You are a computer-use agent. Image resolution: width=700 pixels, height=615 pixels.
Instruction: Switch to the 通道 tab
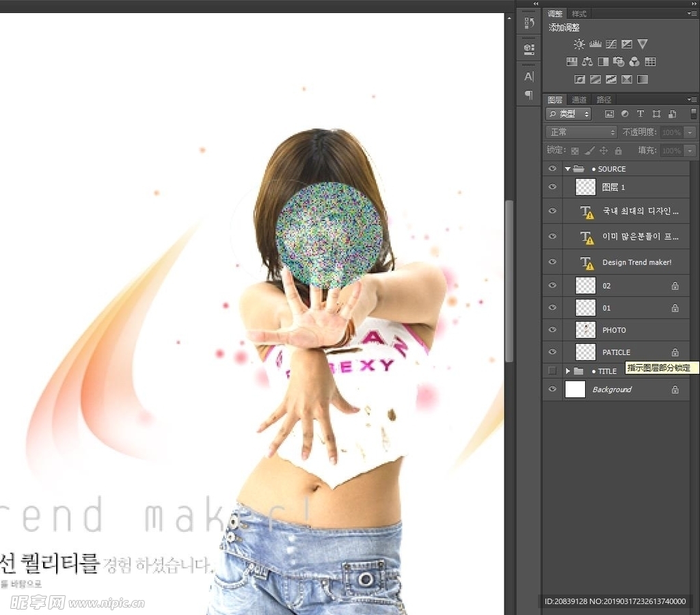click(x=579, y=100)
